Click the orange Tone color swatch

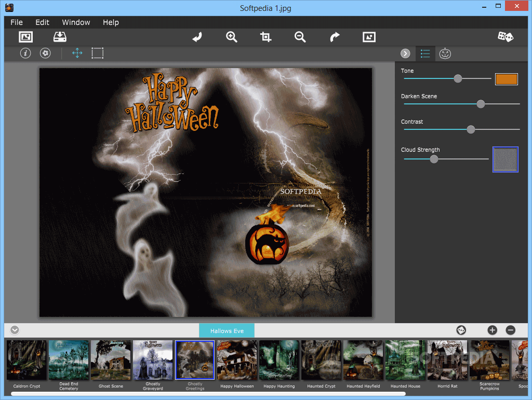click(x=506, y=79)
